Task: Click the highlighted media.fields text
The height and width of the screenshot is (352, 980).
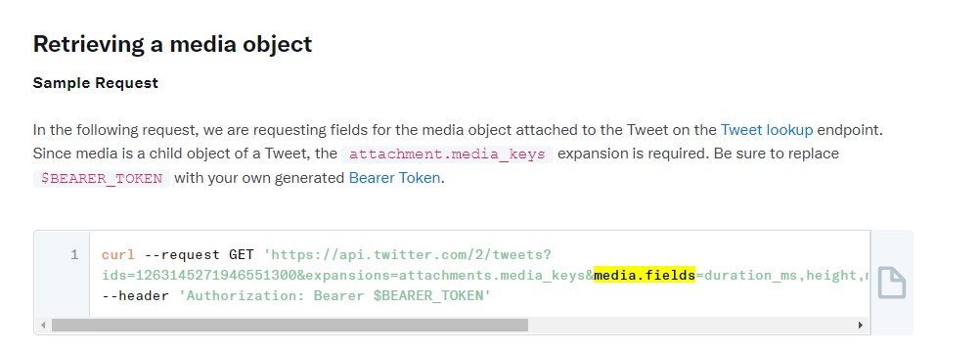Action: pos(645,275)
